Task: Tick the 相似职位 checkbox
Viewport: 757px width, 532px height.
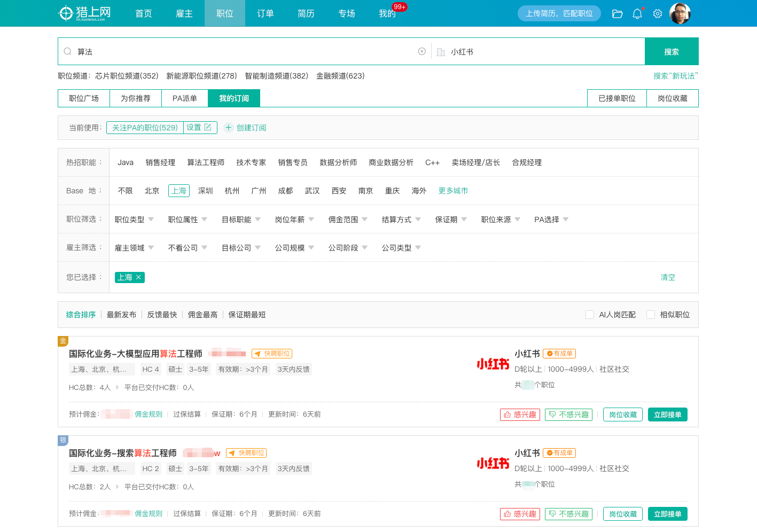Action: (651, 315)
